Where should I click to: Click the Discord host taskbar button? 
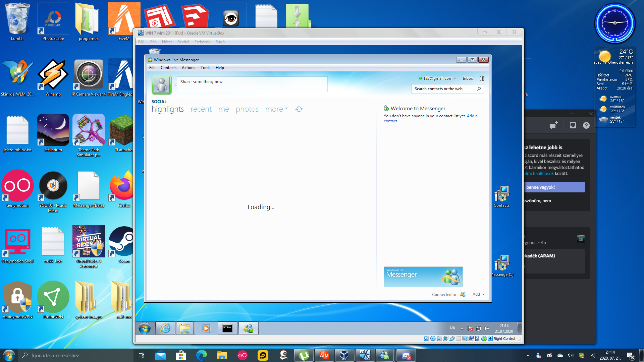pos(406,355)
